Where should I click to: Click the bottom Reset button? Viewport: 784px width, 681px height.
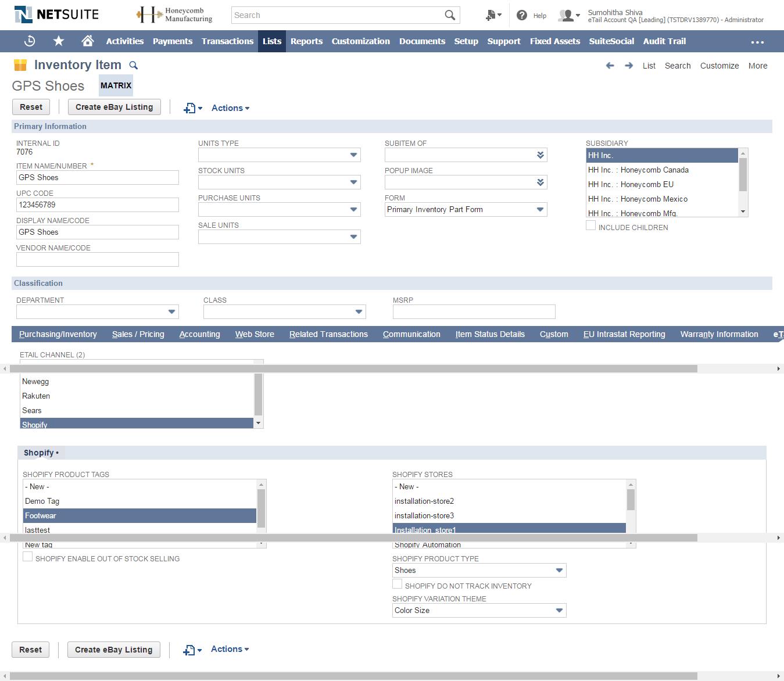click(31, 650)
